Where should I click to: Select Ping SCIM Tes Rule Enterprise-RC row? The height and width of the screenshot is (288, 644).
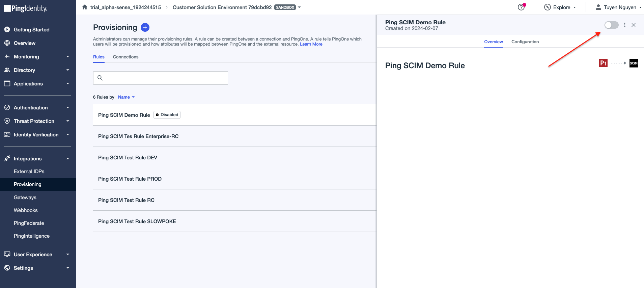[235, 136]
